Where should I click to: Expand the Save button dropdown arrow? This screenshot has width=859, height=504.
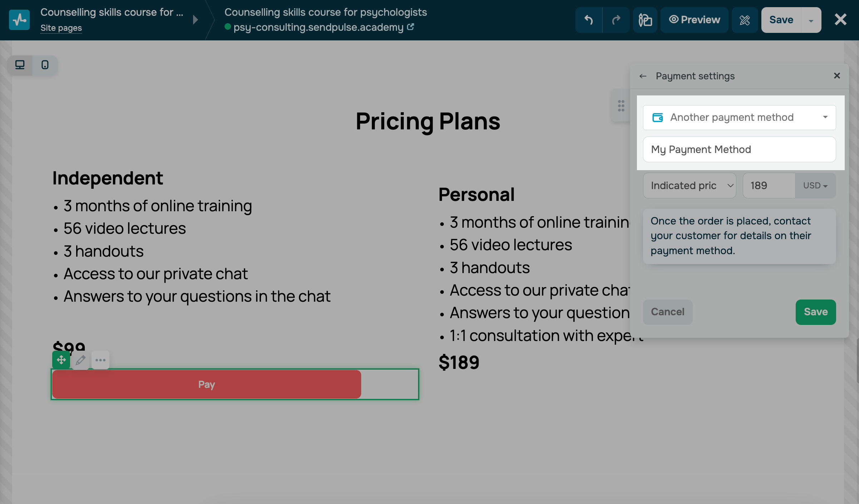tap(811, 20)
